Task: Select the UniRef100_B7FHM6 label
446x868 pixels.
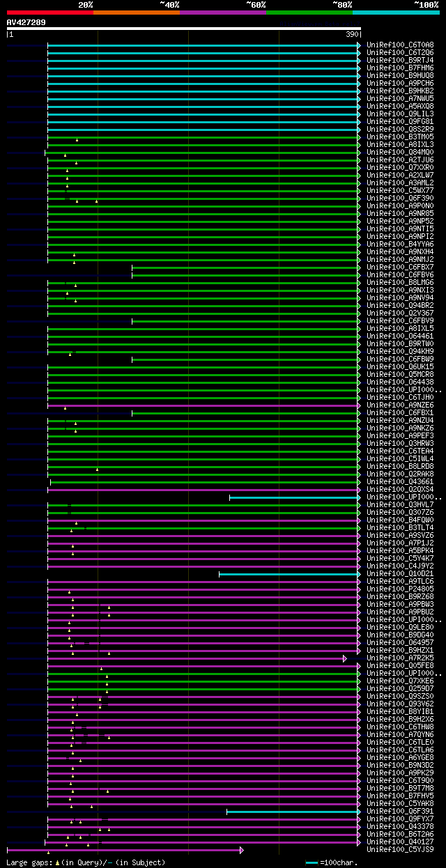Action: (400, 68)
